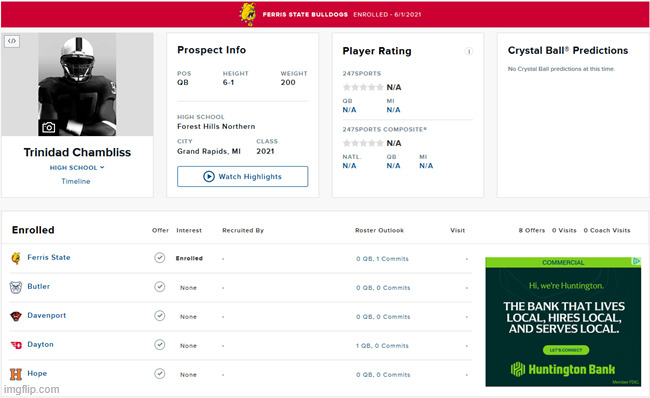Open the Ferris State team link
Image resolution: width=650 pixels, height=398 pixels.
49,257
